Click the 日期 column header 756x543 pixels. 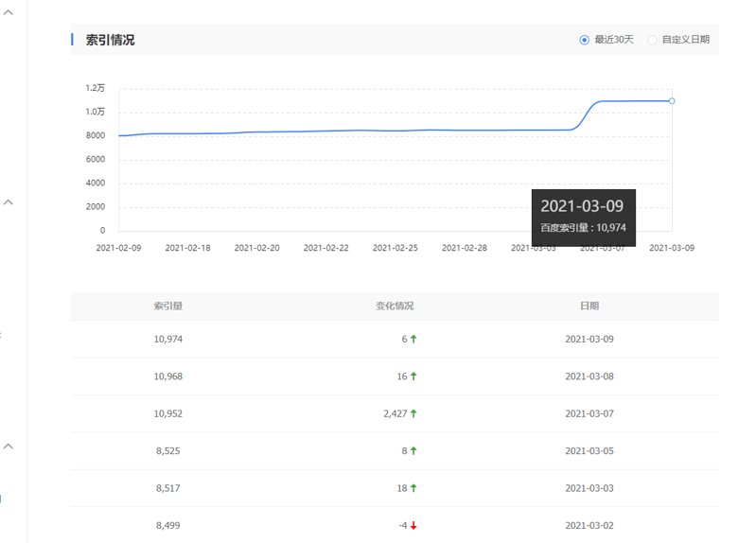point(589,307)
